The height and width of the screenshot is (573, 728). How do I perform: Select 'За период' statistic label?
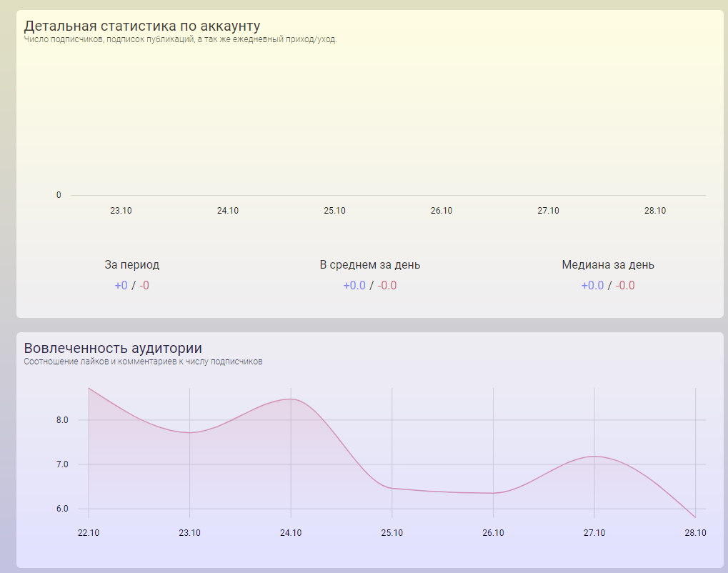coord(131,265)
